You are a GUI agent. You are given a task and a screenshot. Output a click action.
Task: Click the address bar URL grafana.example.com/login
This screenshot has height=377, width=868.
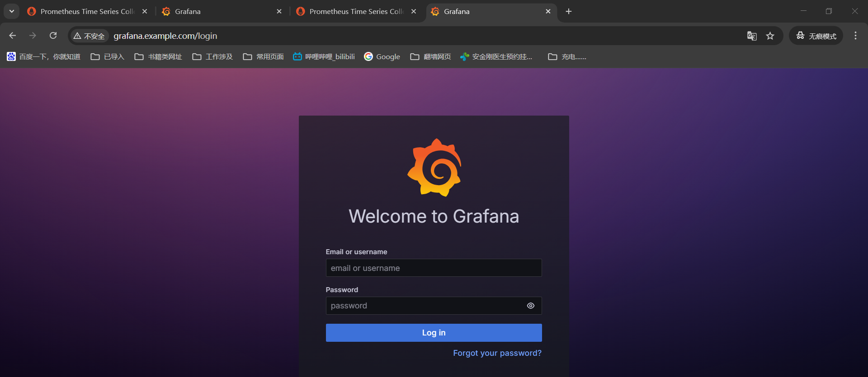coord(165,36)
